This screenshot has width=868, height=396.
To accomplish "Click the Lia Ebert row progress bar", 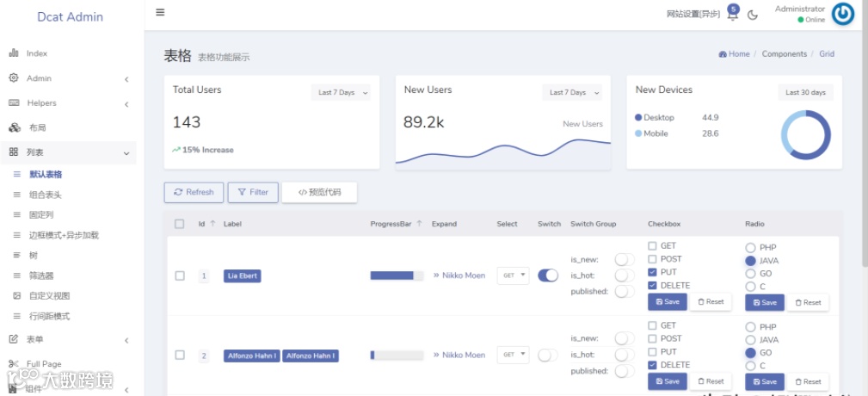I will click(x=397, y=275).
